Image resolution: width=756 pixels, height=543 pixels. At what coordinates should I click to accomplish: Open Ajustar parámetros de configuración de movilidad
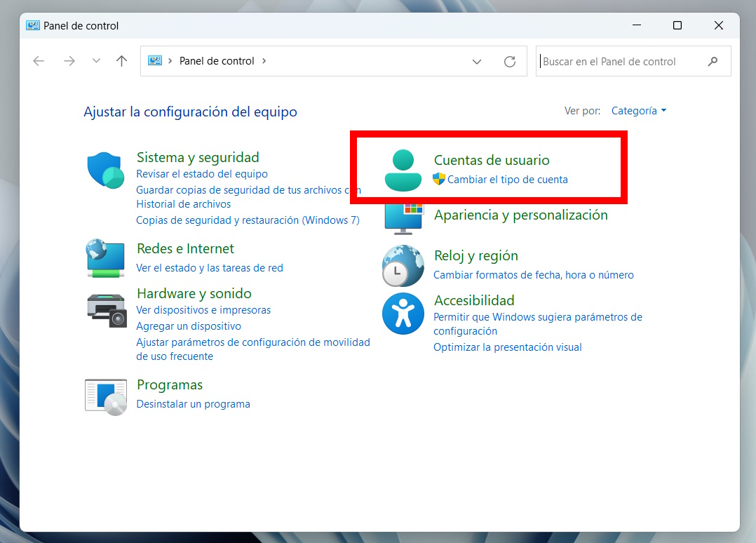tap(253, 349)
